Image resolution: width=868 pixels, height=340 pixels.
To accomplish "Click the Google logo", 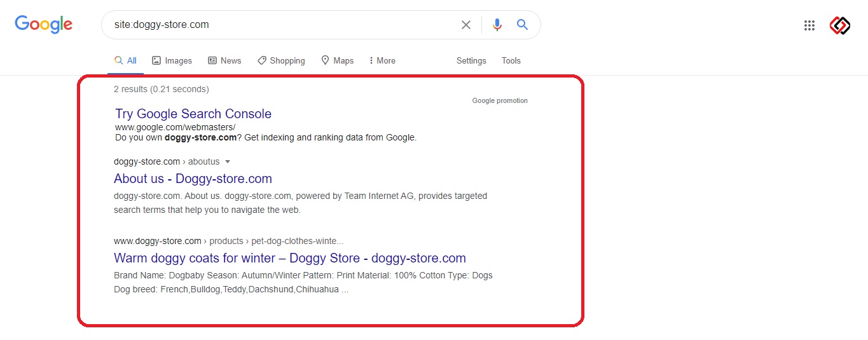I will 43,24.
